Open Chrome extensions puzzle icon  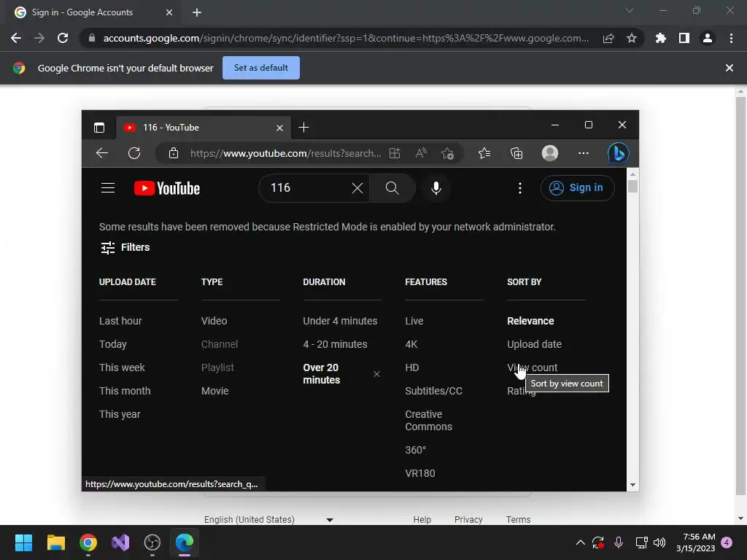point(660,38)
